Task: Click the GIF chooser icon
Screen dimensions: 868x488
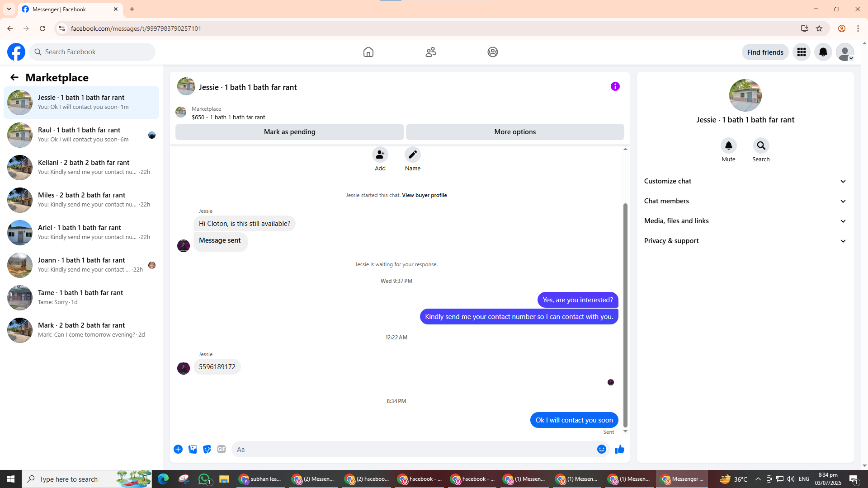Action: click(x=221, y=449)
